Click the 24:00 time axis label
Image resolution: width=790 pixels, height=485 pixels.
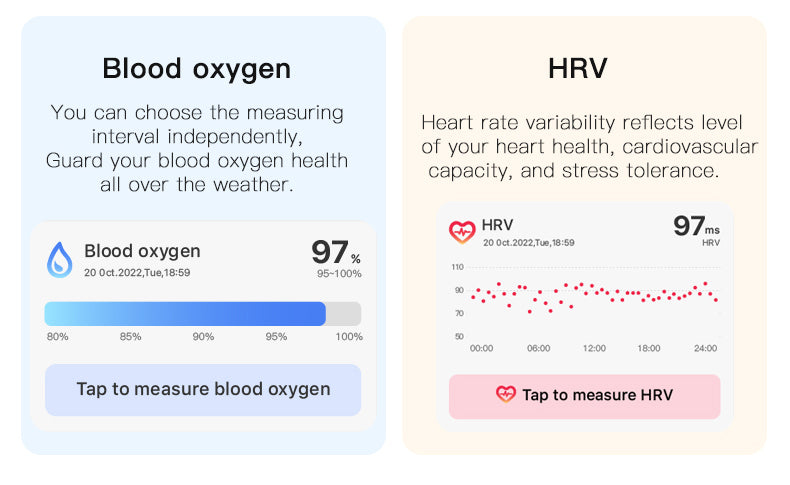pyautogui.click(x=705, y=348)
